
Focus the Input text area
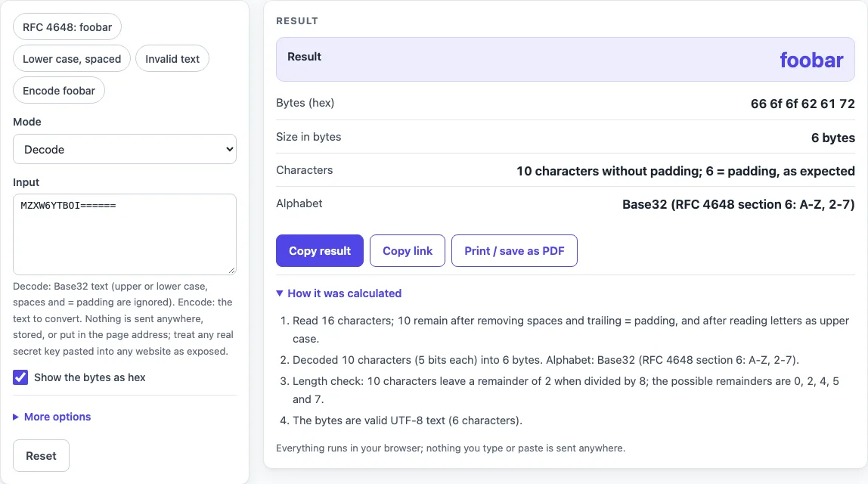(x=125, y=234)
